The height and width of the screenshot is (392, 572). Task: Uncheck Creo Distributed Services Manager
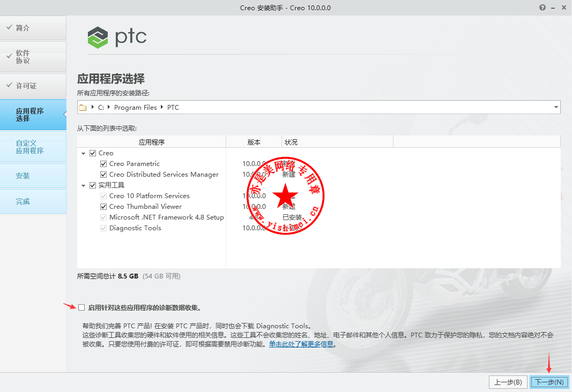(103, 175)
